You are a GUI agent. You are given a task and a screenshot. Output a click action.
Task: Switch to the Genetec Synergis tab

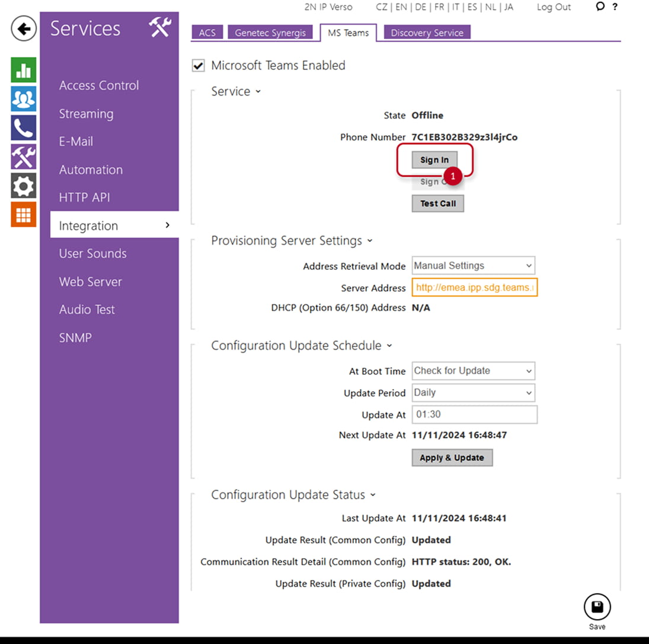(x=270, y=33)
